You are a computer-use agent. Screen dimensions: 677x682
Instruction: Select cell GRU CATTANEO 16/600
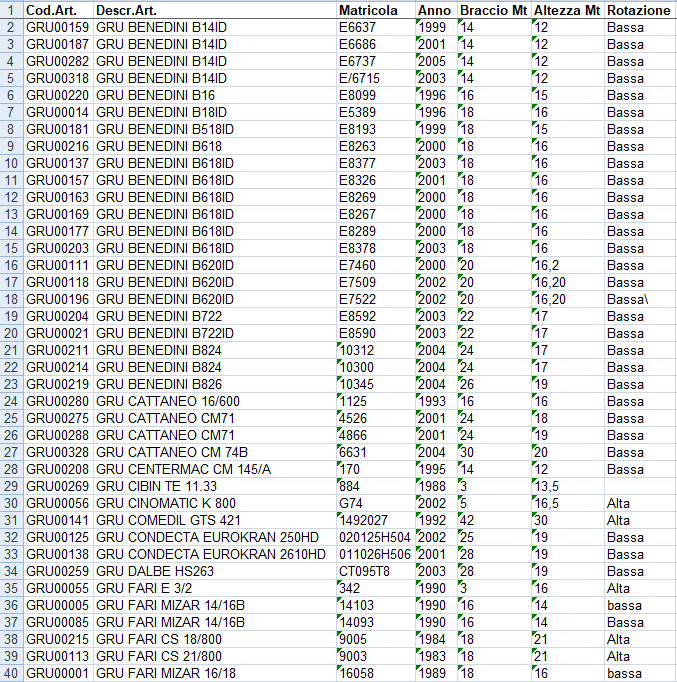(x=215, y=401)
